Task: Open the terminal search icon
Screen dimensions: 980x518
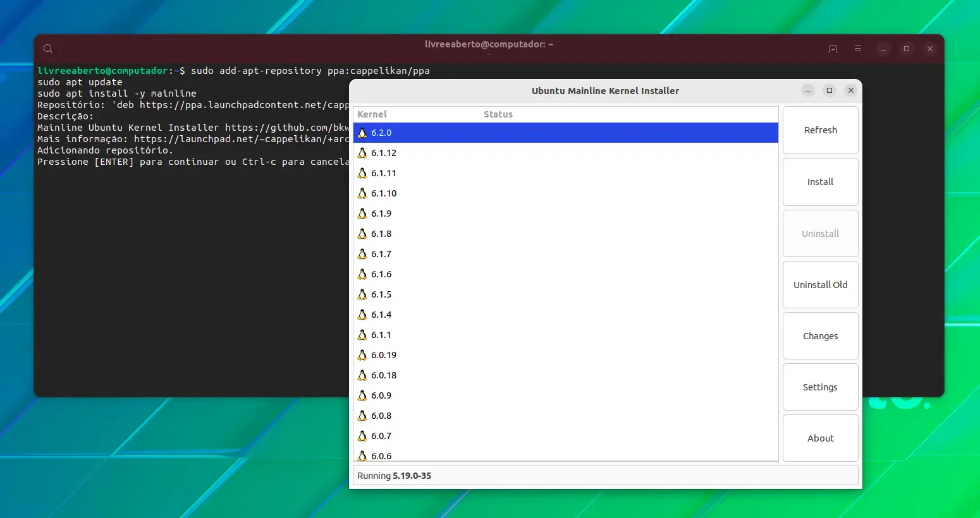Action: click(x=48, y=49)
